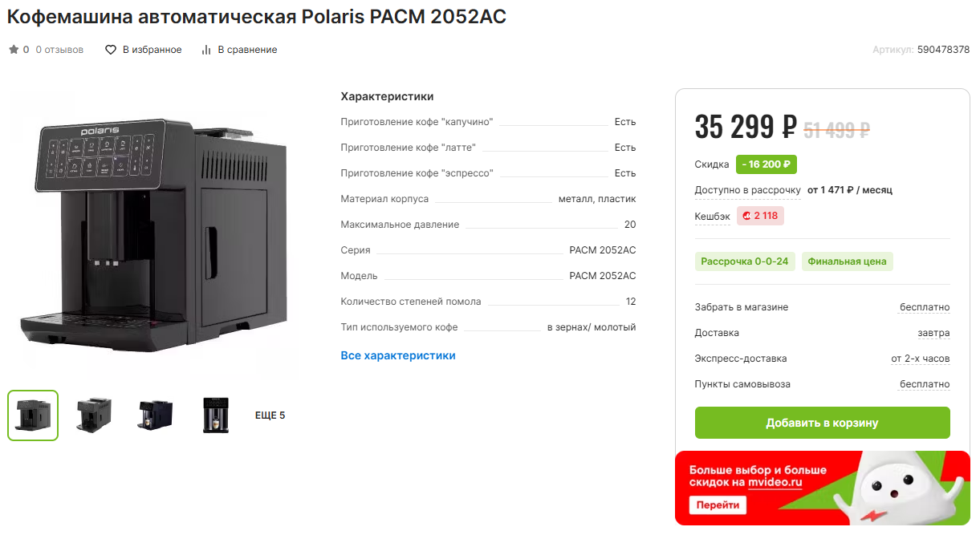Click the star rating icon
Screen dimensions: 980x539
pos(14,50)
